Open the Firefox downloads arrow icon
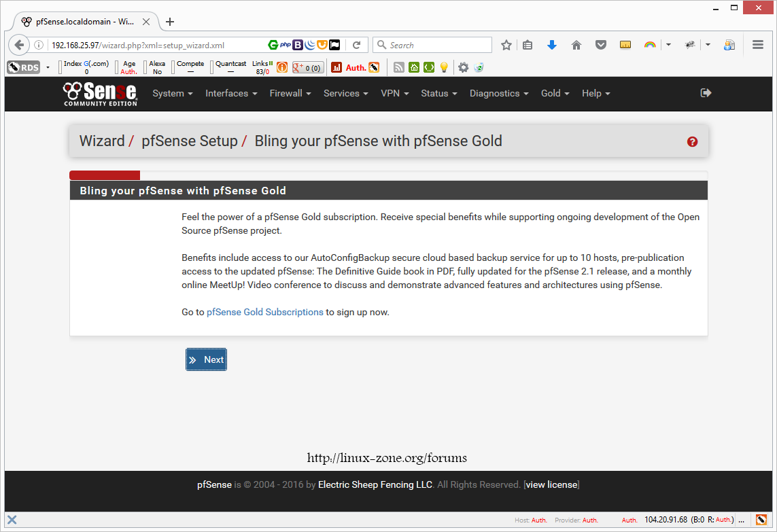 point(552,45)
